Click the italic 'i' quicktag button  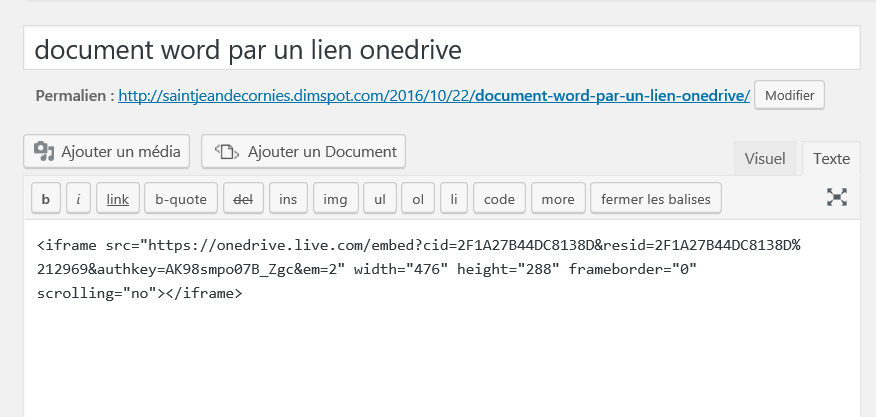coord(79,199)
